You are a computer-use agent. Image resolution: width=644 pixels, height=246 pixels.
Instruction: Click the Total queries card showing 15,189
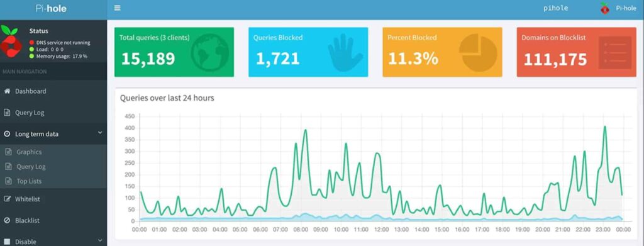(x=174, y=52)
